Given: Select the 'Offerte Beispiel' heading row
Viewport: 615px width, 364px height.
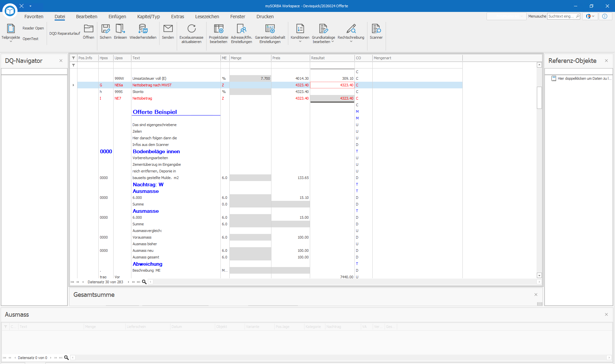Looking at the screenshot, I should (x=155, y=112).
